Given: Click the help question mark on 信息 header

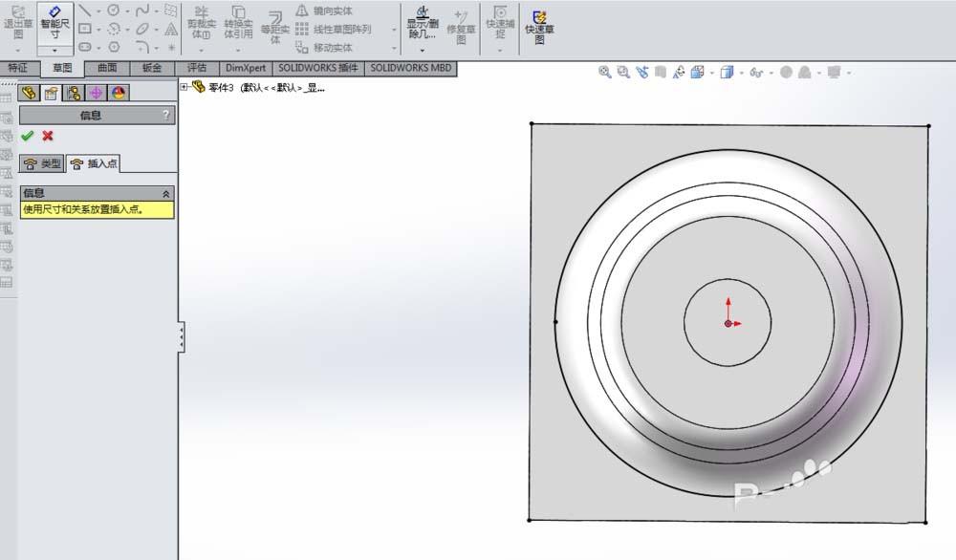Looking at the screenshot, I should [167, 115].
